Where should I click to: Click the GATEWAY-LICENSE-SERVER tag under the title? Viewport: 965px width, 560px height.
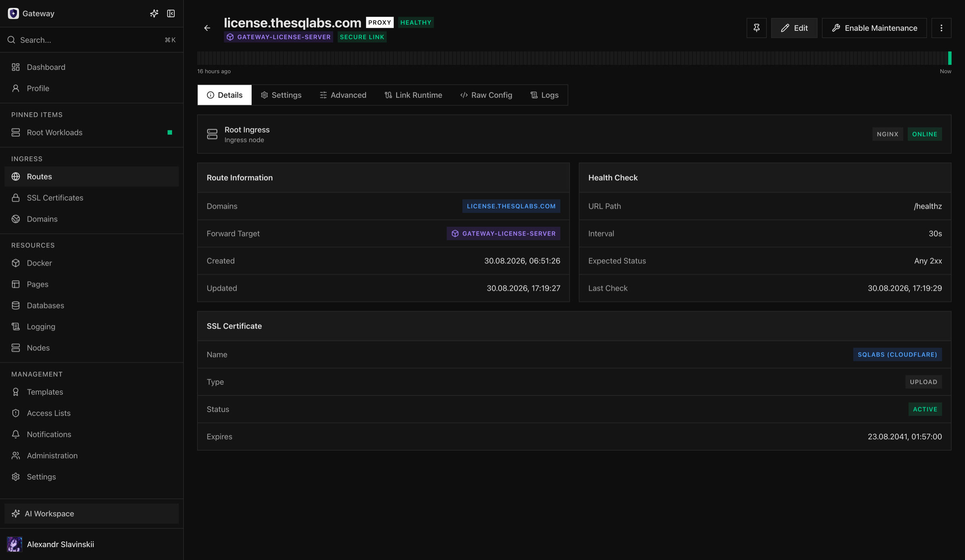click(x=279, y=37)
